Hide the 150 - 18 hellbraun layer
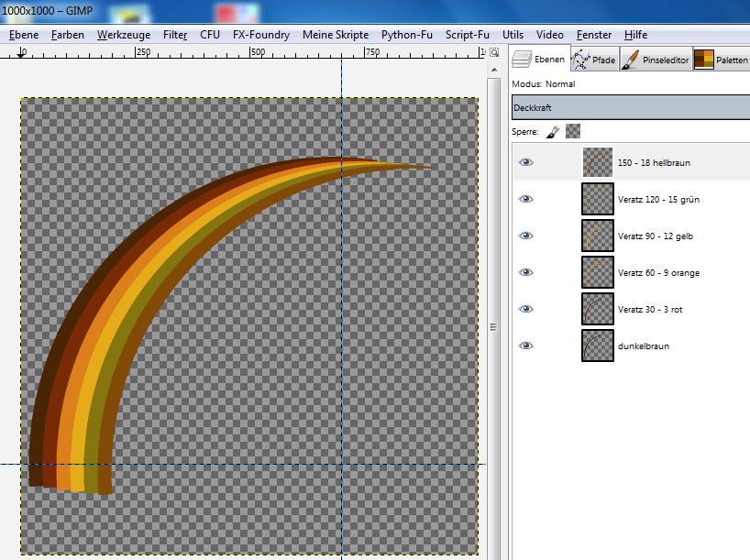Viewport: 750px width, 560px height. [x=525, y=162]
